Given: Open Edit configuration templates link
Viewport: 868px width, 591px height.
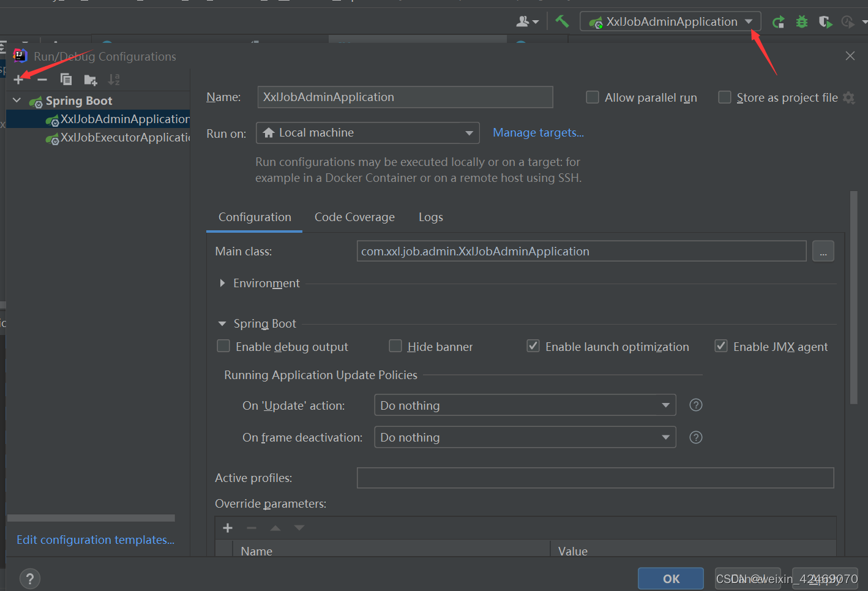Looking at the screenshot, I should click(x=95, y=540).
